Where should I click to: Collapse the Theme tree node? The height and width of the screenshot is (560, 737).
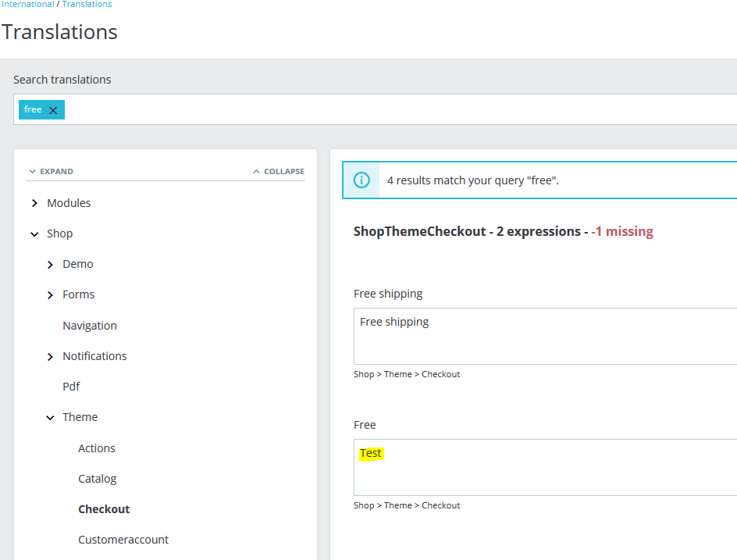coord(50,418)
